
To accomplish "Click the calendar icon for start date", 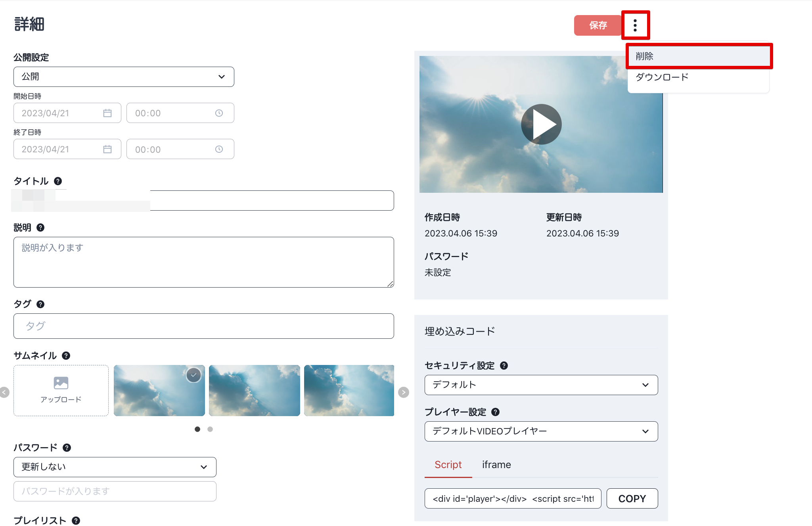I will (107, 113).
